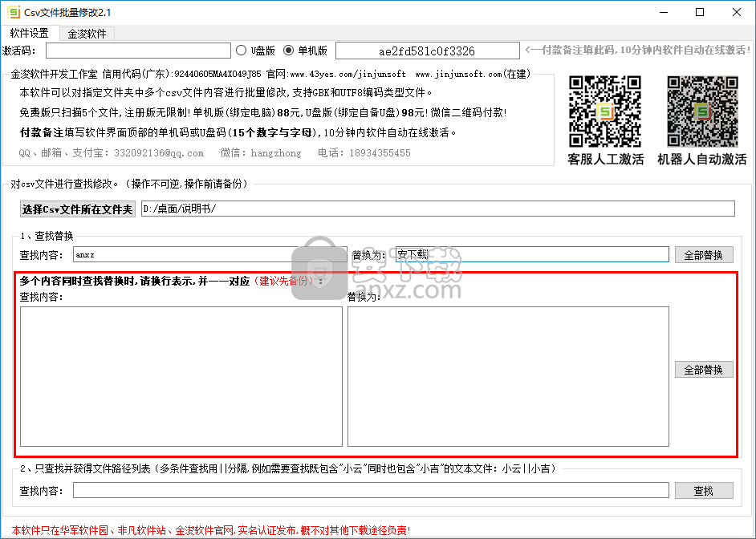The image size is (756, 539).
Task: Click the multi-line 查找内容 text area
Action: 181,376
